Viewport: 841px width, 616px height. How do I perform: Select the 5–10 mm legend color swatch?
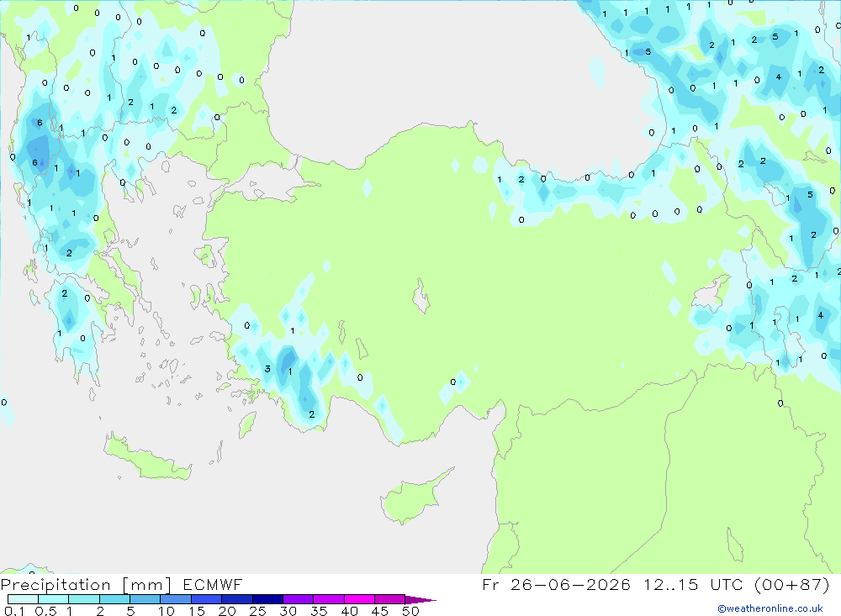click(145, 599)
